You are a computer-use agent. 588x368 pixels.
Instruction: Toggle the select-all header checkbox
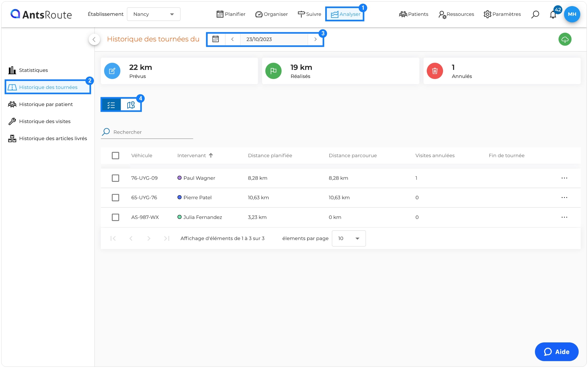click(x=115, y=155)
